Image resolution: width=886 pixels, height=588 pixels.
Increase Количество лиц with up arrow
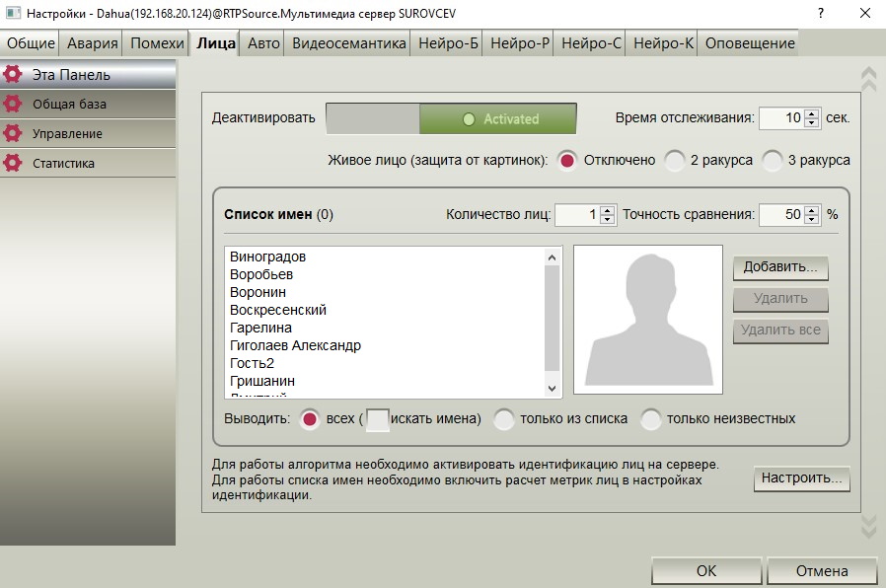tap(607, 210)
